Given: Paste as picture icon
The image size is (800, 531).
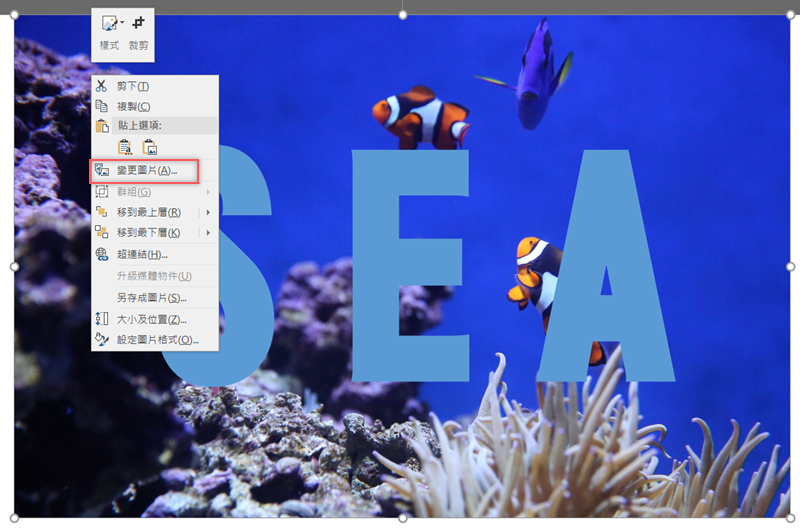Looking at the screenshot, I should (x=149, y=147).
